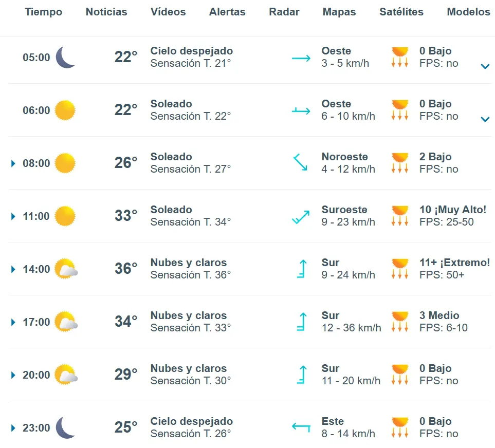The height and width of the screenshot is (448, 495).
Task: Expand the 20:00 hourly detail triangle
Action: [x=13, y=375]
